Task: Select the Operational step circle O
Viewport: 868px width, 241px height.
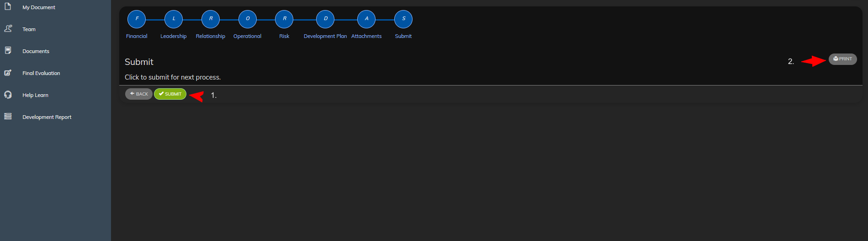Action: [x=248, y=19]
